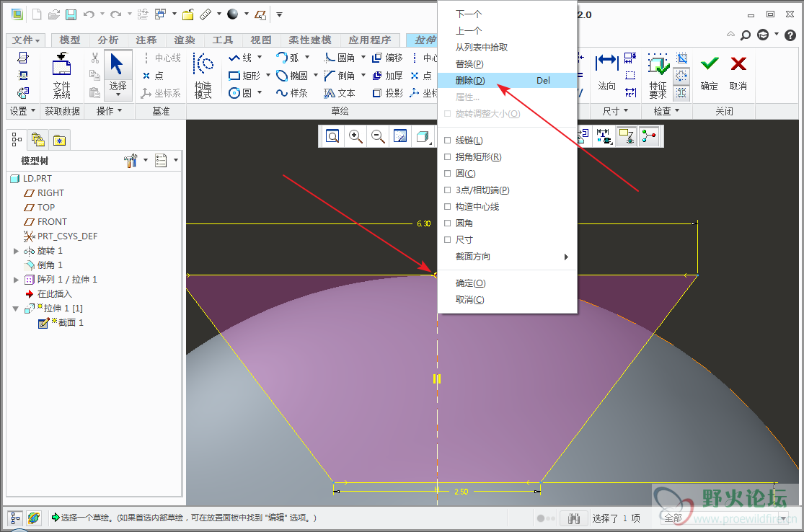Screen dimensions: 804x532
Task: Switch to the 模型 ribbon tab
Action: [70, 40]
